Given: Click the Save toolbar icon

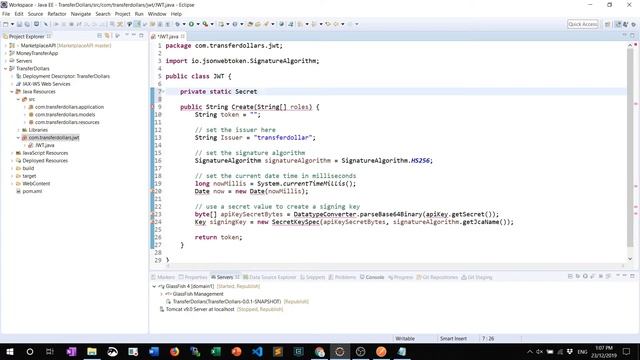Looking at the screenshot, I should coord(19,24).
